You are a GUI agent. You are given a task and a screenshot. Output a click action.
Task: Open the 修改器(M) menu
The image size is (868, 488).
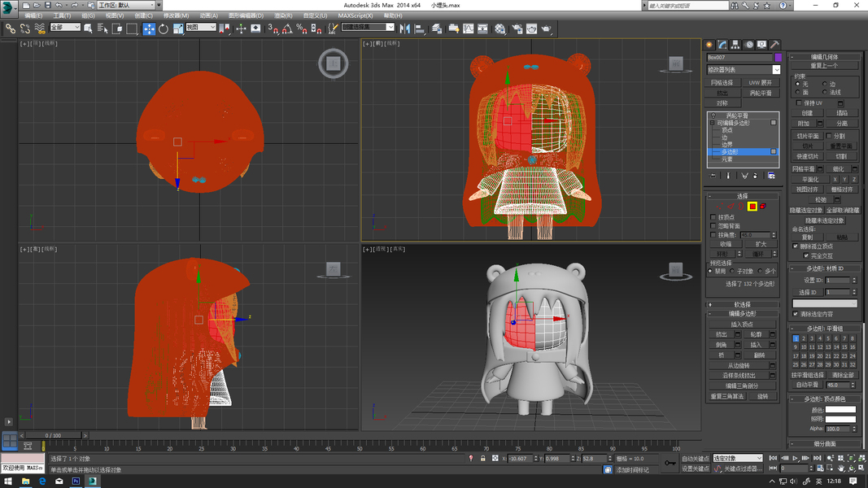[x=176, y=15]
